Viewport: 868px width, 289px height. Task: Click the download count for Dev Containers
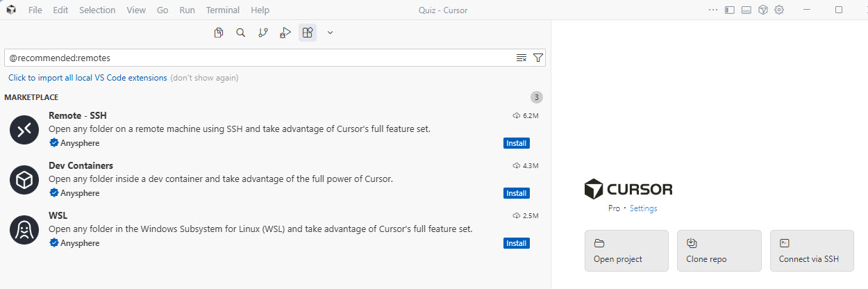[x=526, y=165]
